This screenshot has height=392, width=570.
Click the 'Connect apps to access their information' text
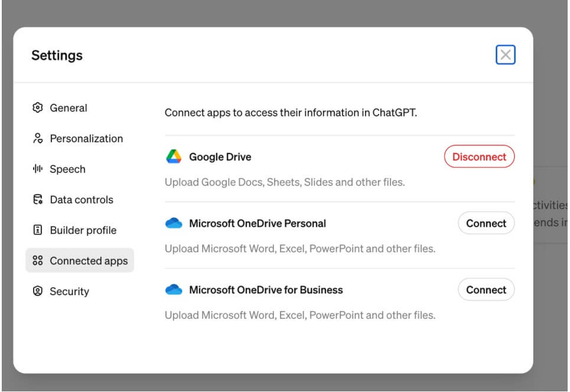pos(291,113)
